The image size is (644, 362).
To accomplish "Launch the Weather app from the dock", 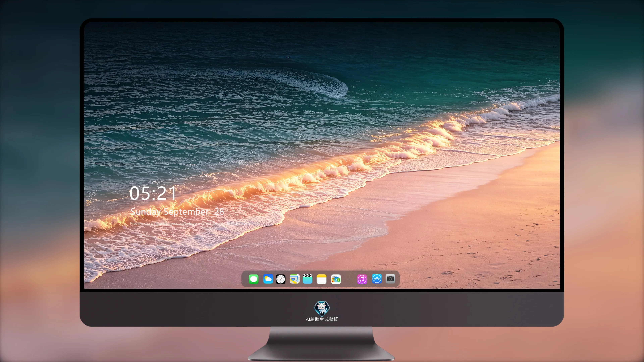I will click(x=268, y=279).
